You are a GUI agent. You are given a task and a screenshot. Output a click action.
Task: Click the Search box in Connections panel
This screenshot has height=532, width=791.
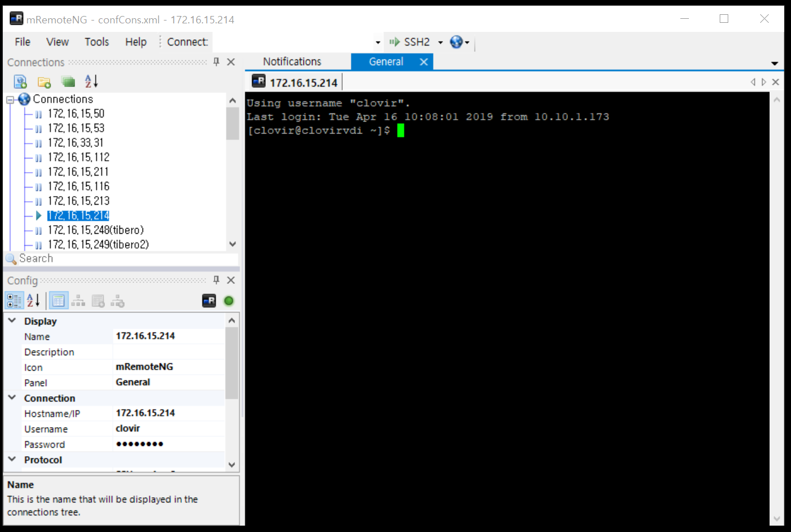[128, 258]
